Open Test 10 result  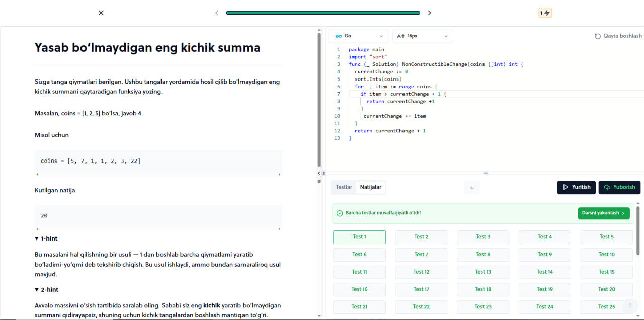point(606,255)
